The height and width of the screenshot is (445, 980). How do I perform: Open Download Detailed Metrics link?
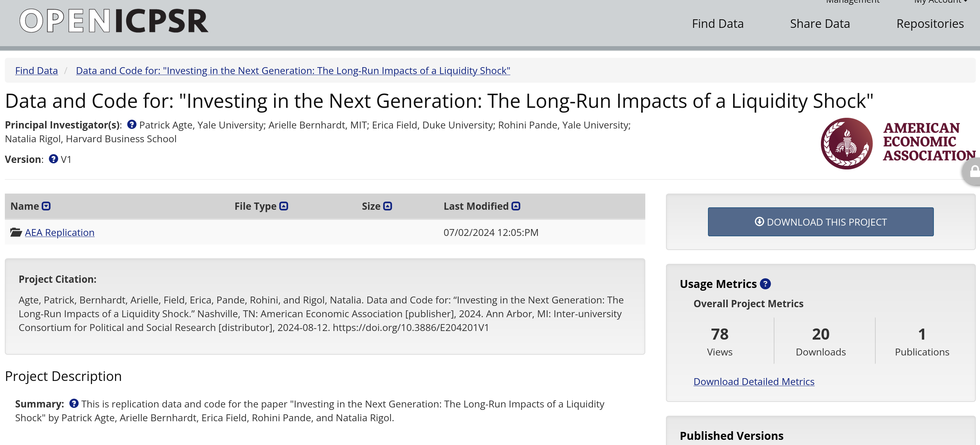pos(754,381)
